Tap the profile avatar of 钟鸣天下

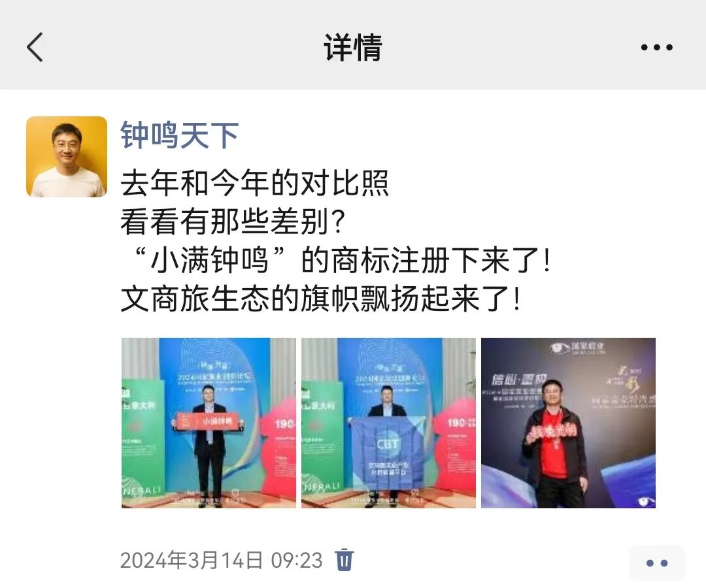[67, 157]
